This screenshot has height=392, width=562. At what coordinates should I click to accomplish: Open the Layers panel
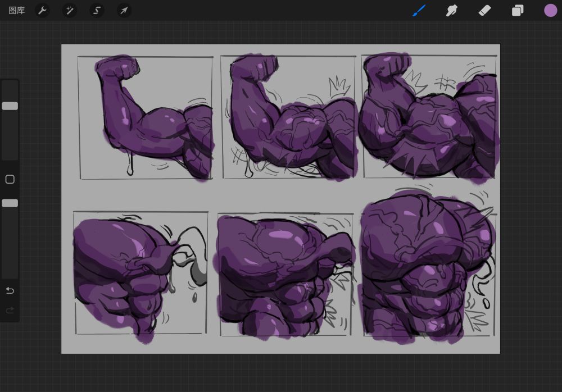tap(517, 11)
